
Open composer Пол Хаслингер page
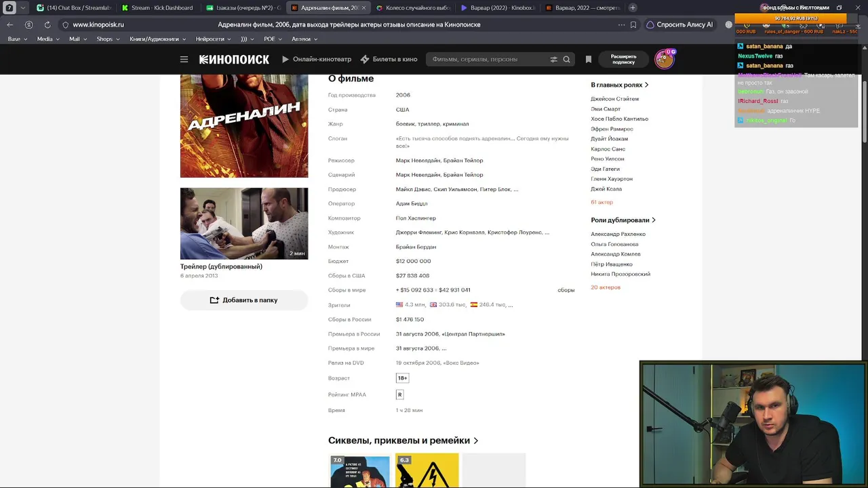point(416,218)
